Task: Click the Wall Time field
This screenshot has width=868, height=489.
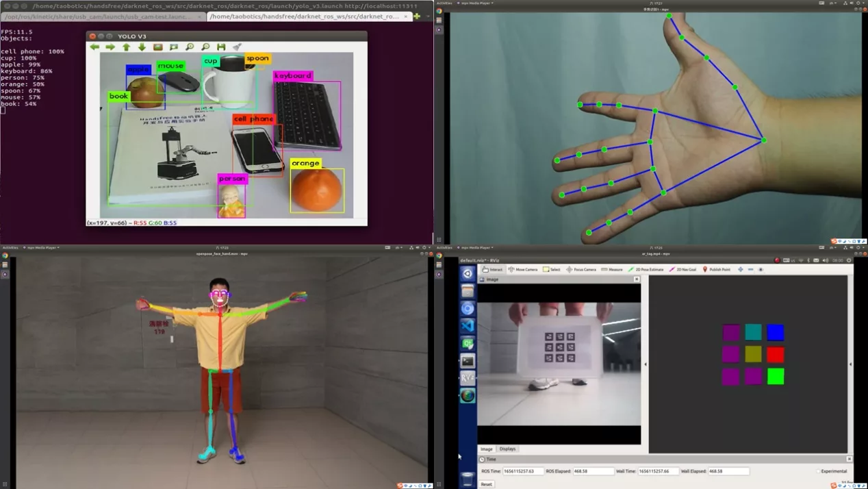Action: pos(658,471)
